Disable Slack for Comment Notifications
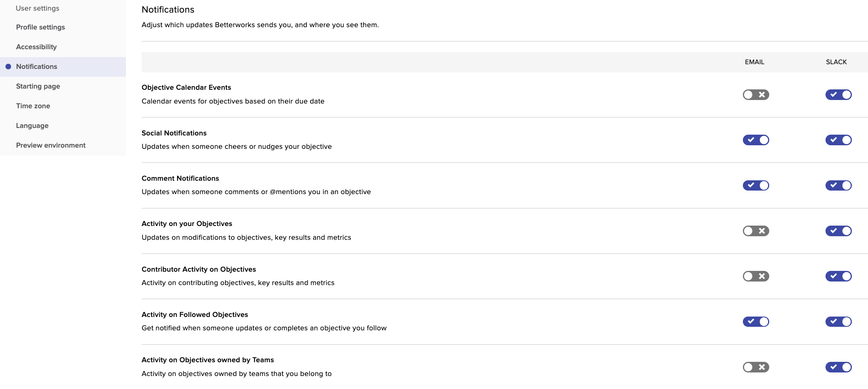 coord(838,185)
